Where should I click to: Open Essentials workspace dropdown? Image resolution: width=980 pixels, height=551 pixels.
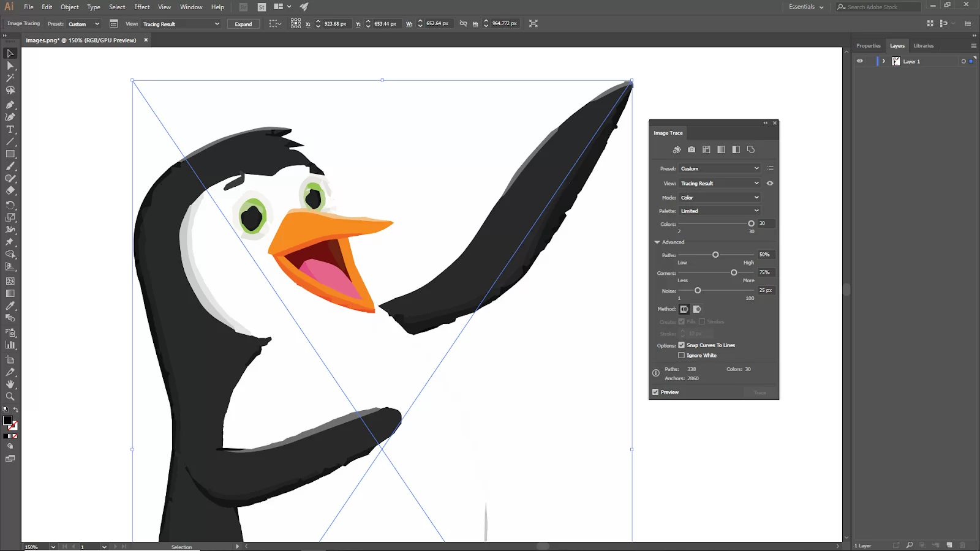[805, 7]
